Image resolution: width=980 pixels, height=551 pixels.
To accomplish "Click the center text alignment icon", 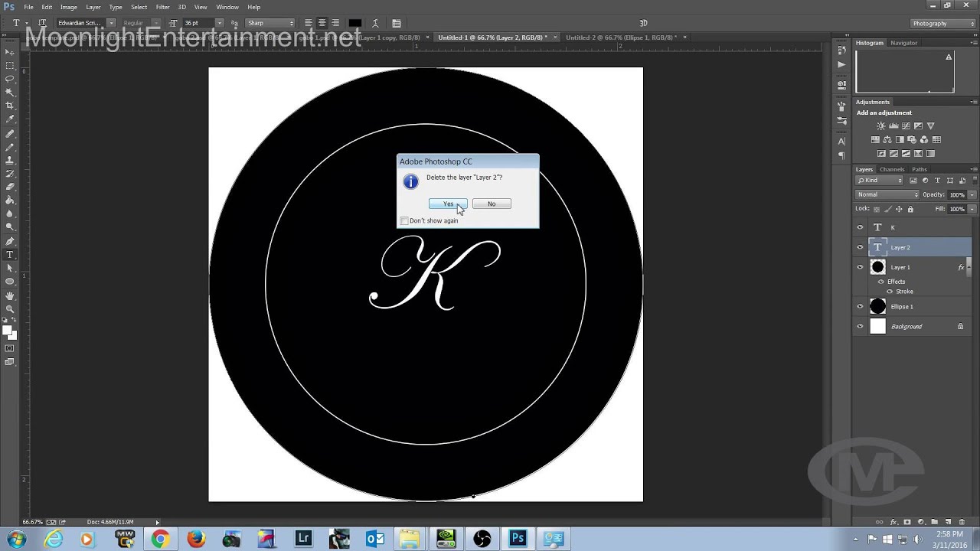I will [x=322, y=23].
